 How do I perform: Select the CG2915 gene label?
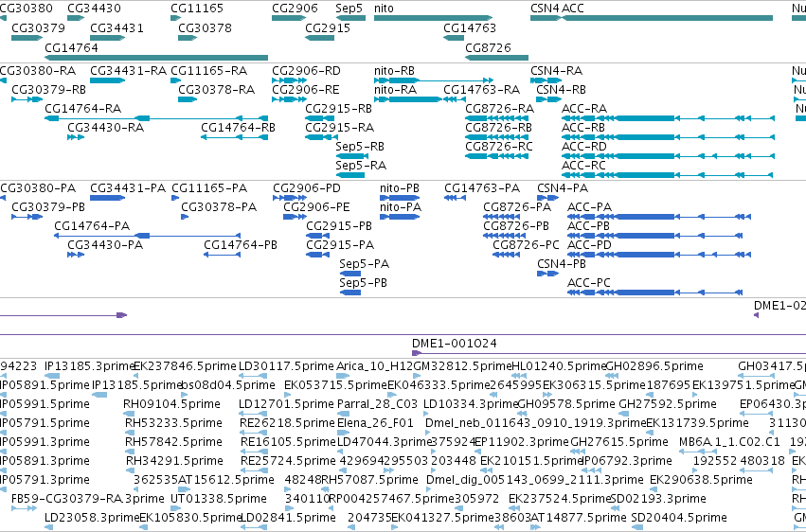click(x=328, y=27)
